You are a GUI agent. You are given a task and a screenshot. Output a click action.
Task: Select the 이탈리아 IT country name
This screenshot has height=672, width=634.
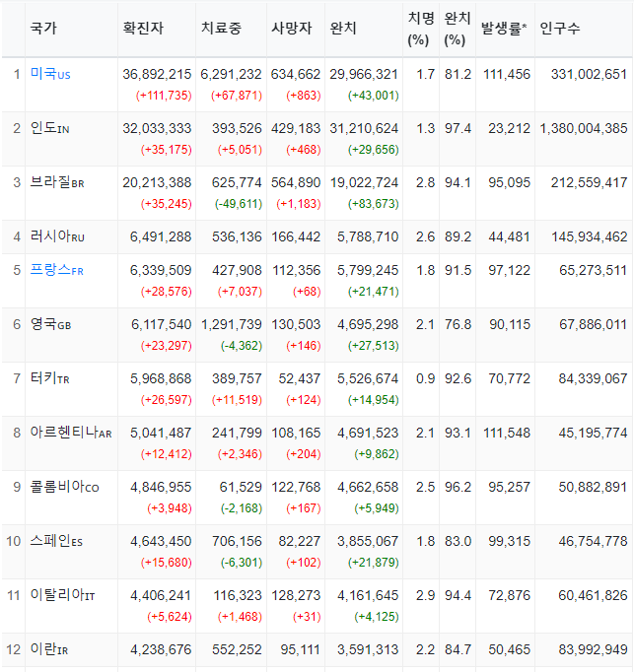point(62,595)
